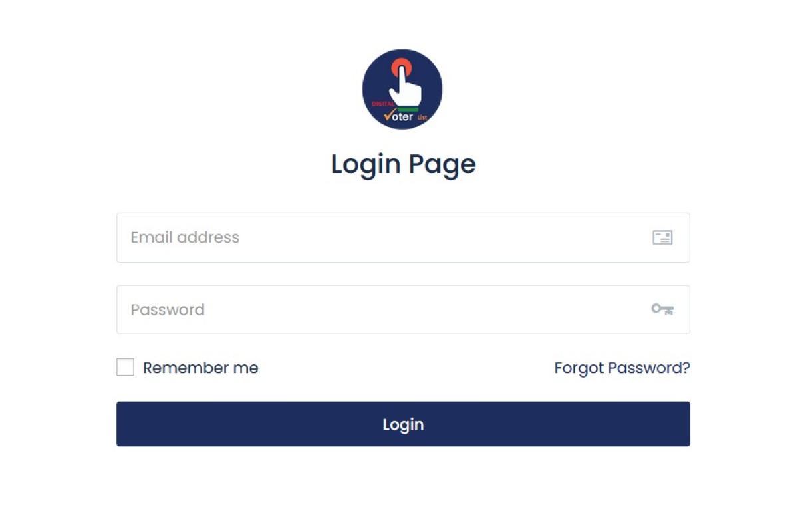Click the key icon in password field

662,309
